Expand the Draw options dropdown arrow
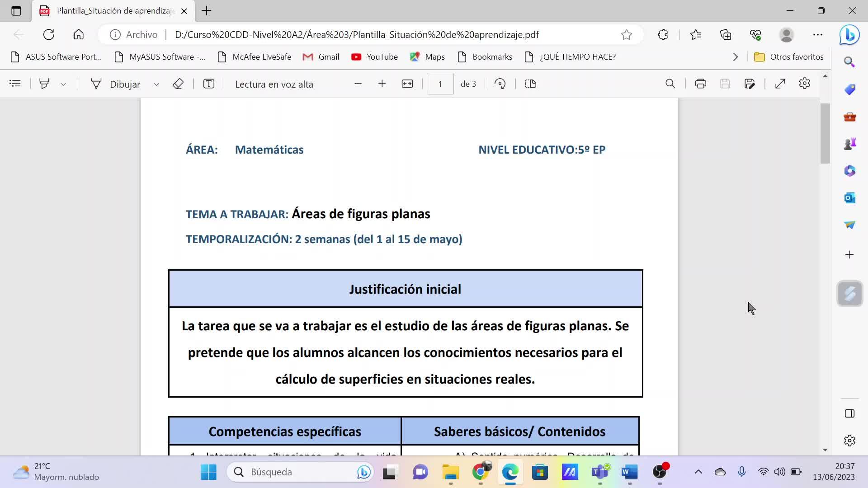 pos(156,84)
